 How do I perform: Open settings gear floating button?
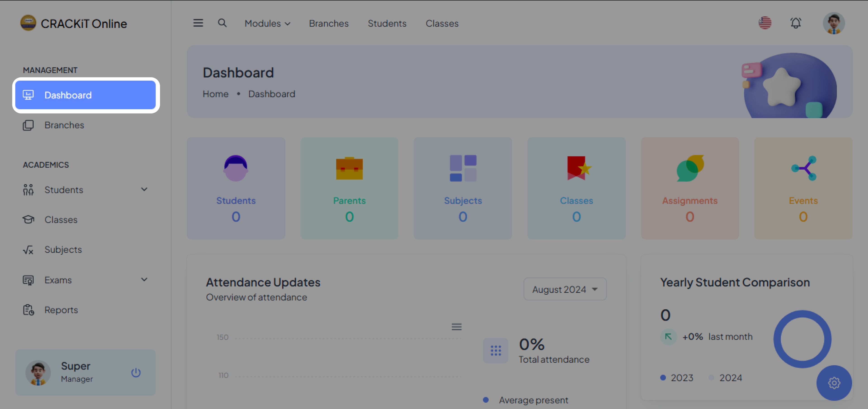[x=834, y=383]
